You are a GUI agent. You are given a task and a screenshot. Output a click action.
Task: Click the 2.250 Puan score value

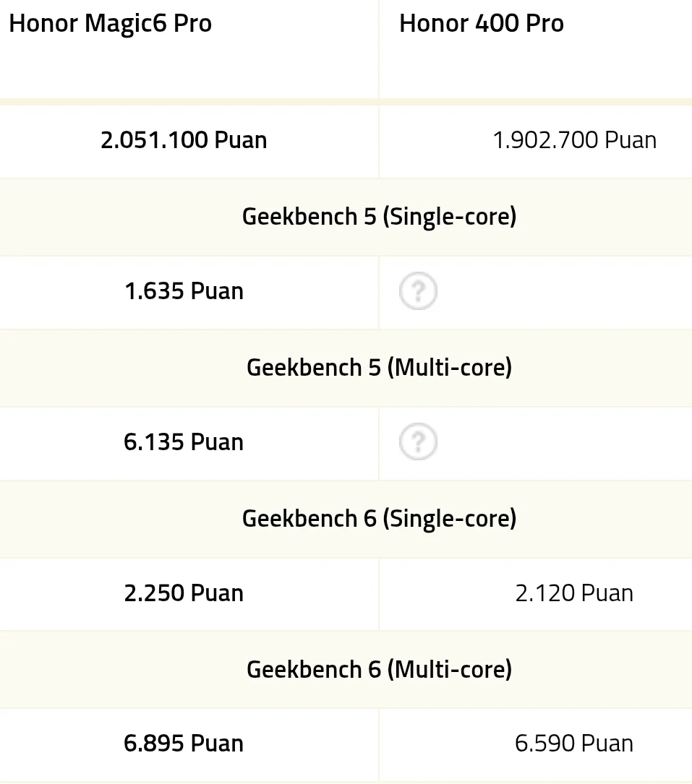pos(184,593)
